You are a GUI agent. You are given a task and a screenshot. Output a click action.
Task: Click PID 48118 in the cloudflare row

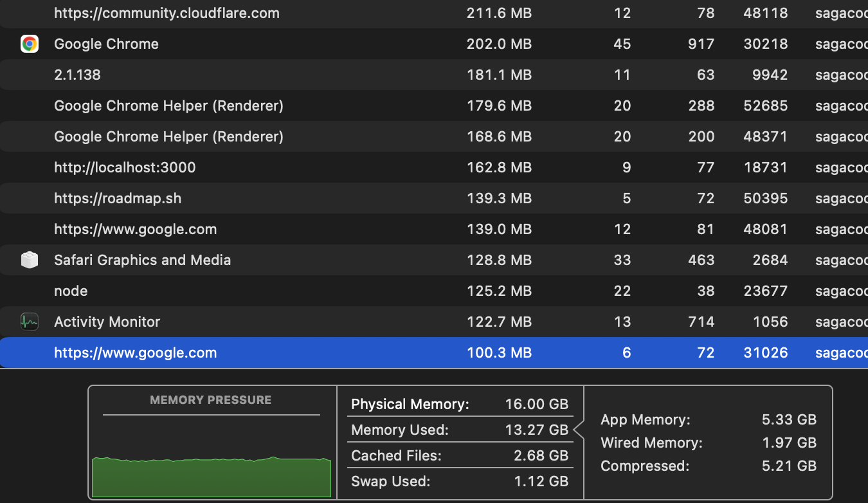(765, 13)
